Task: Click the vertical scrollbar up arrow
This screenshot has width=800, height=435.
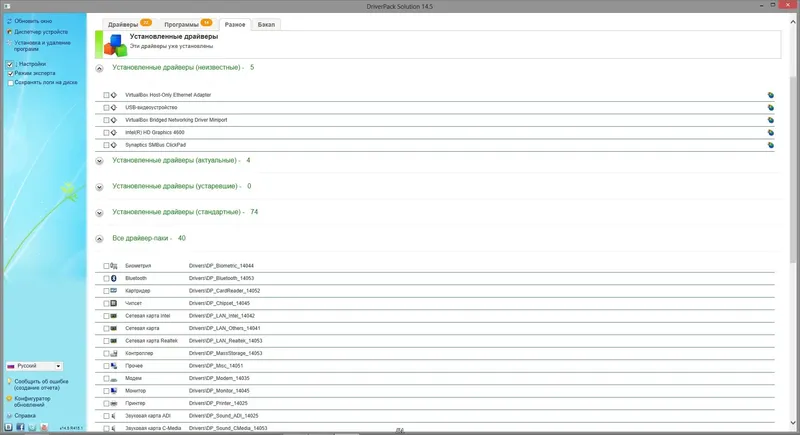Action: click(793, 22)
